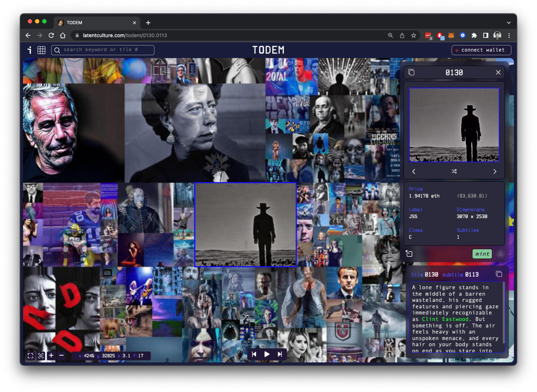Close the 0130 tile panel
Image resolution: width=537 pixels, height=392 pixels.
tap(498, 72)
